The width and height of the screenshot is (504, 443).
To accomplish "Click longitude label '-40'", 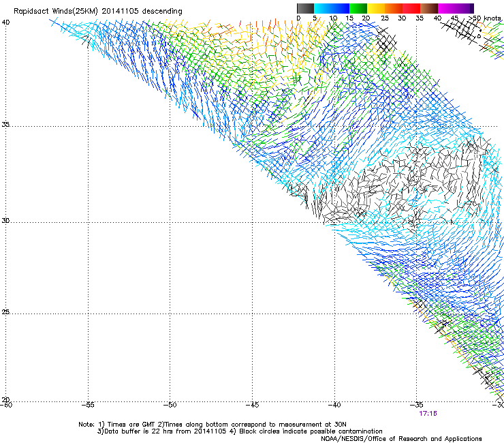I will click(x=334, y=405).
